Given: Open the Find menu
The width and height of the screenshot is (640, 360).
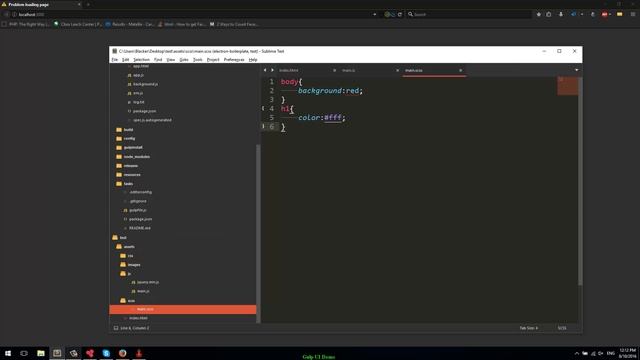Looking at the screenshot, I should (x=158, y=60).
